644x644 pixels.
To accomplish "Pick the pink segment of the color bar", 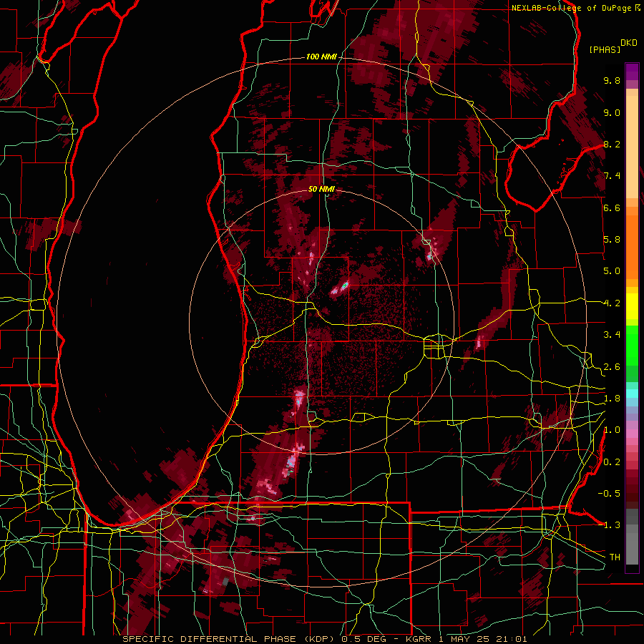I will [632, 434].
